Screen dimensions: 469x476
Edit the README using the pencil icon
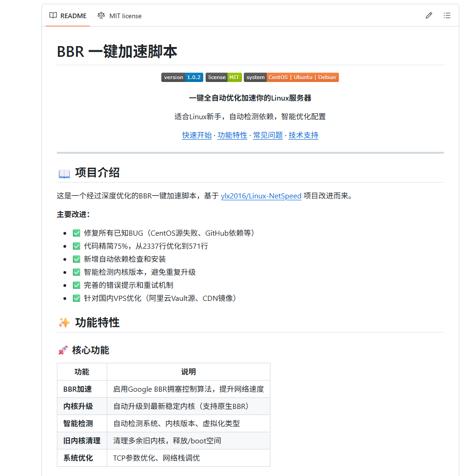click(429, 15)
